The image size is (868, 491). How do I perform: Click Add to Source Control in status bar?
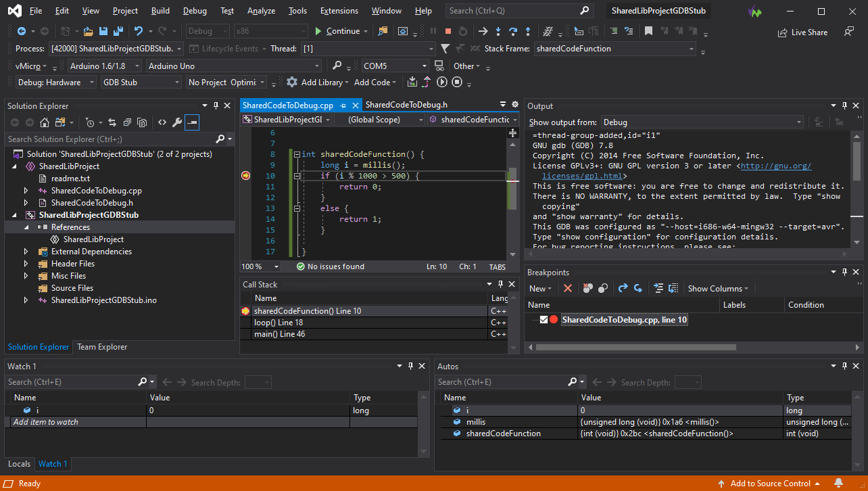point(770,484)
